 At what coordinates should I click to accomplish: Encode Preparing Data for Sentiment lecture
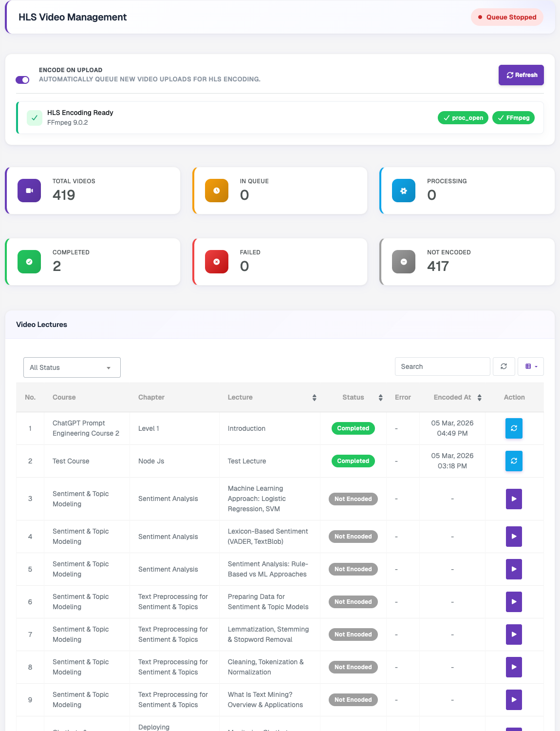click(514, 602)
